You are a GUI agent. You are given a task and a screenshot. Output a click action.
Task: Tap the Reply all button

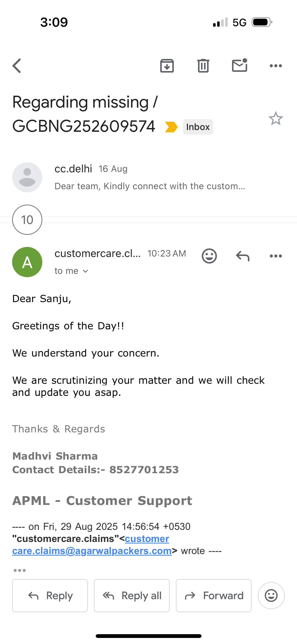coord(132,596)
